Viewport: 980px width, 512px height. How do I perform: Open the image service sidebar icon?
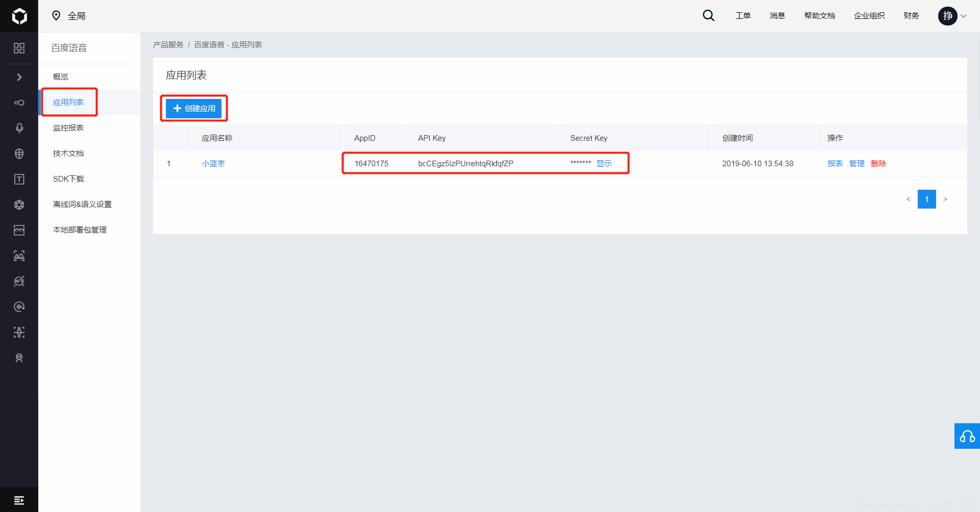click(x=19, y=230)
